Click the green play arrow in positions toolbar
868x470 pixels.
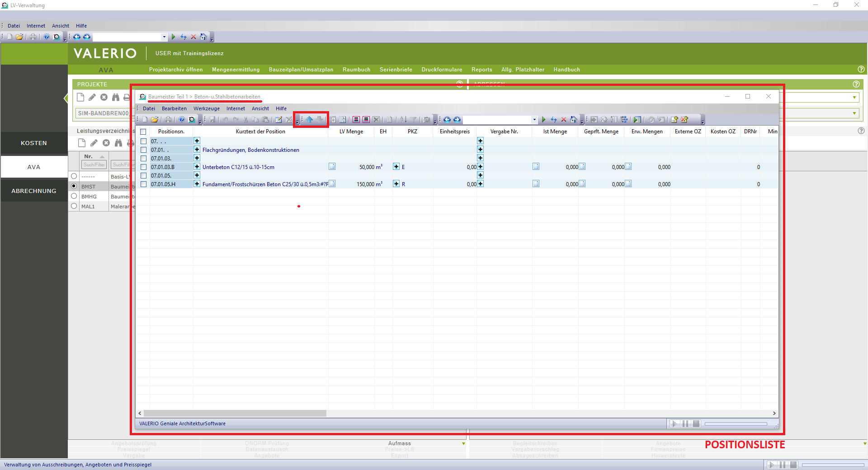[x=544, y=120]
